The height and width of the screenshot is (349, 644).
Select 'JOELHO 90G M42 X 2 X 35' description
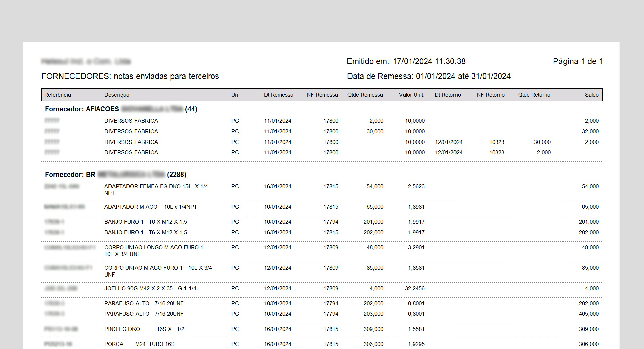(150, 288)
